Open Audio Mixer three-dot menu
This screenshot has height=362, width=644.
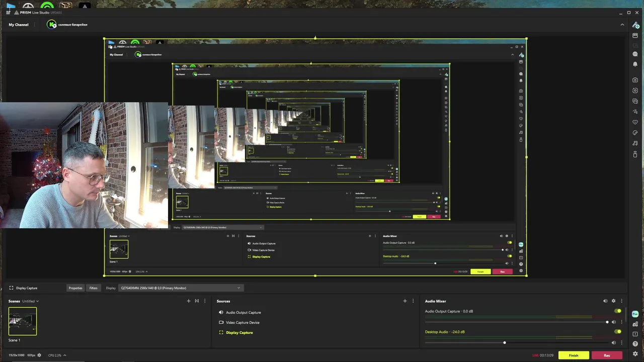[x=621, y=301]
